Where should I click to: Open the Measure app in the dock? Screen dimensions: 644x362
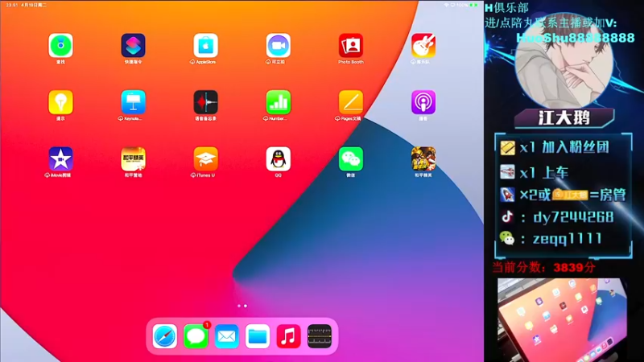pyautogui.click(x=320, y=336)
